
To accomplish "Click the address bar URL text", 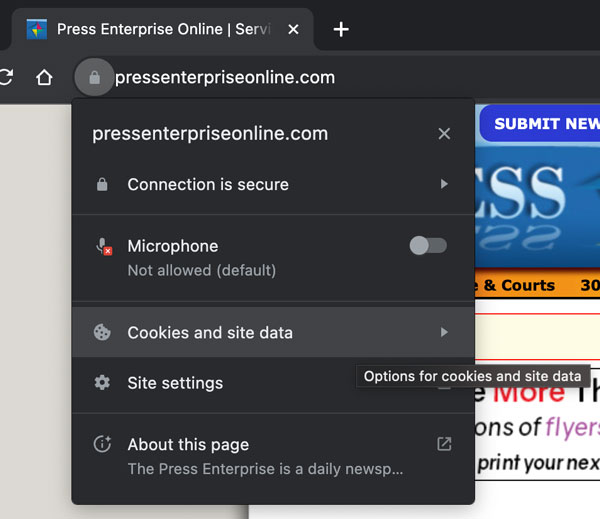I will (225, 78).
